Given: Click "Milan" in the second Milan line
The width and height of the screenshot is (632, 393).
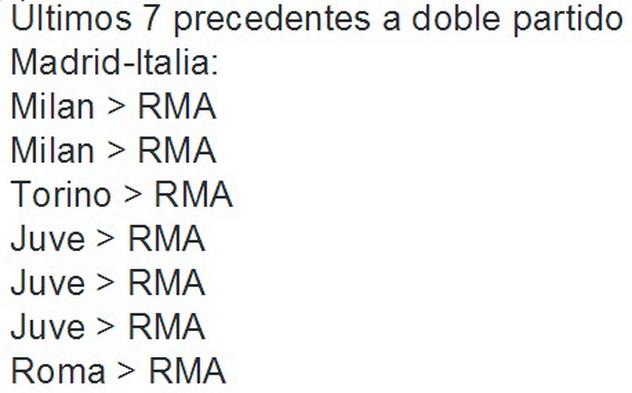Looking at the screenshot, I should click(x=52, y=150).
